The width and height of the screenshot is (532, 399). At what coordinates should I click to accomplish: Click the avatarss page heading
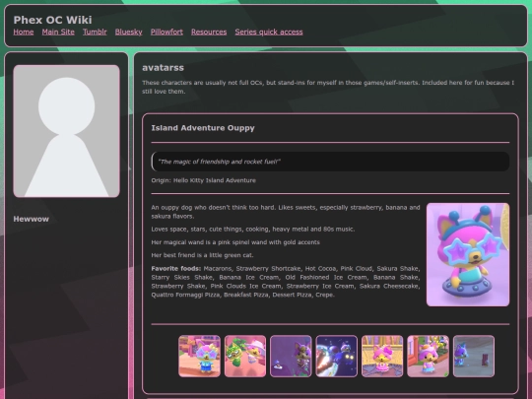[163, 68]
